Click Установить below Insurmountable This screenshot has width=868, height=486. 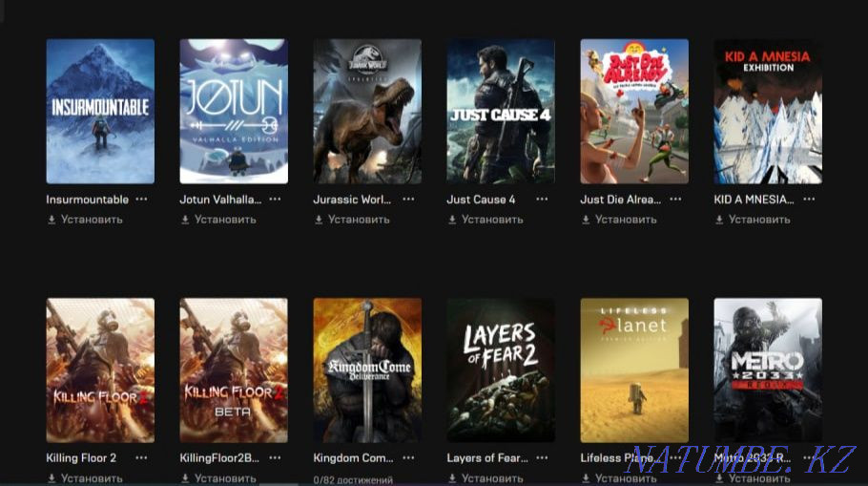point(92,220)
